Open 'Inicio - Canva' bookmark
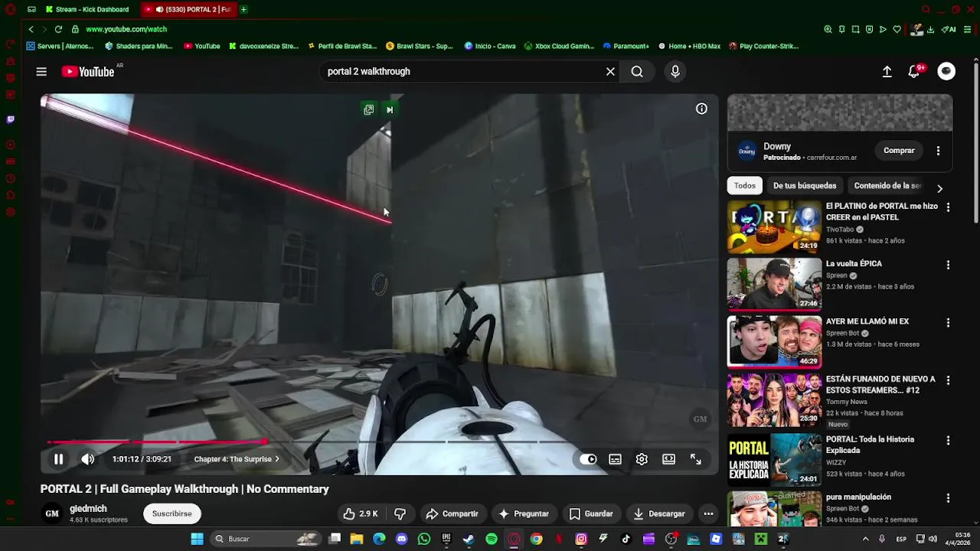 [490, 46]
